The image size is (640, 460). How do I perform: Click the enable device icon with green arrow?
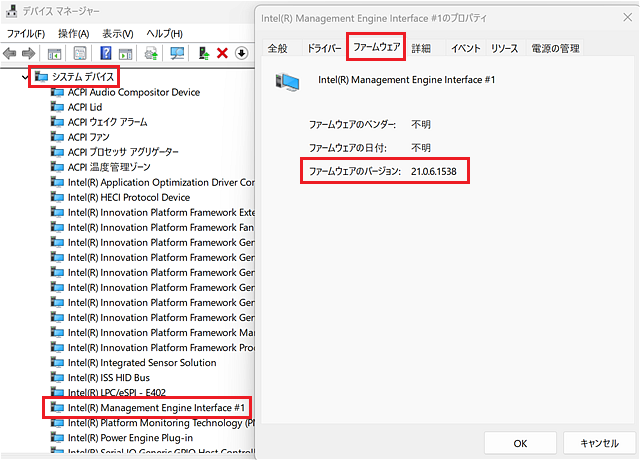click(x=203, y=53)
